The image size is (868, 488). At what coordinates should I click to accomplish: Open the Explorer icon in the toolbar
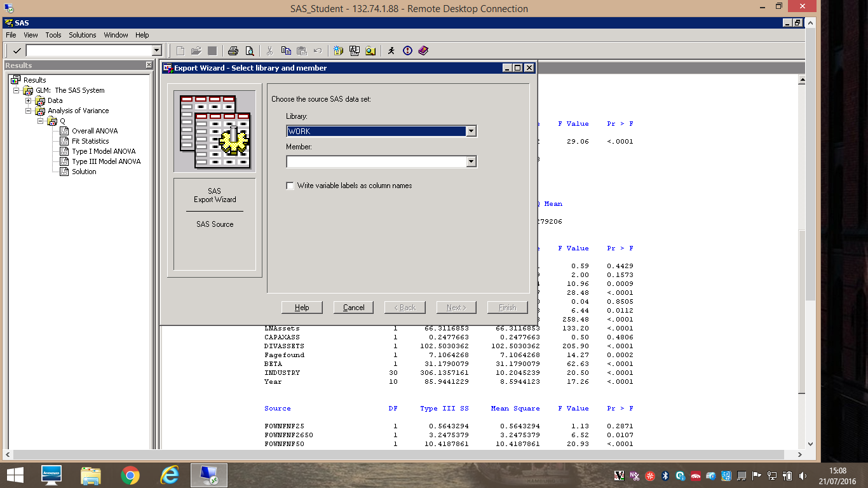click(x=370, y=51)
